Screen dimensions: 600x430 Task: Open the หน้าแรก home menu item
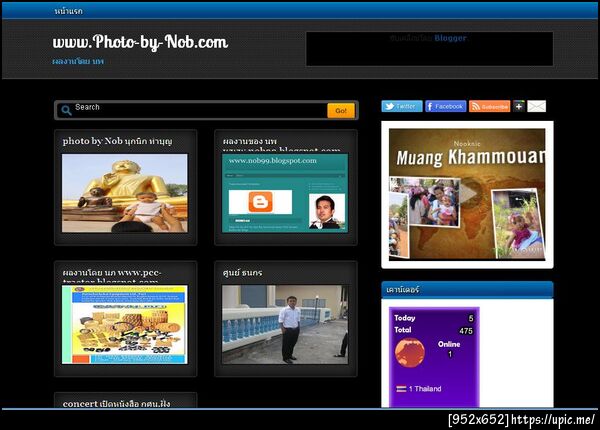(68, 11)
